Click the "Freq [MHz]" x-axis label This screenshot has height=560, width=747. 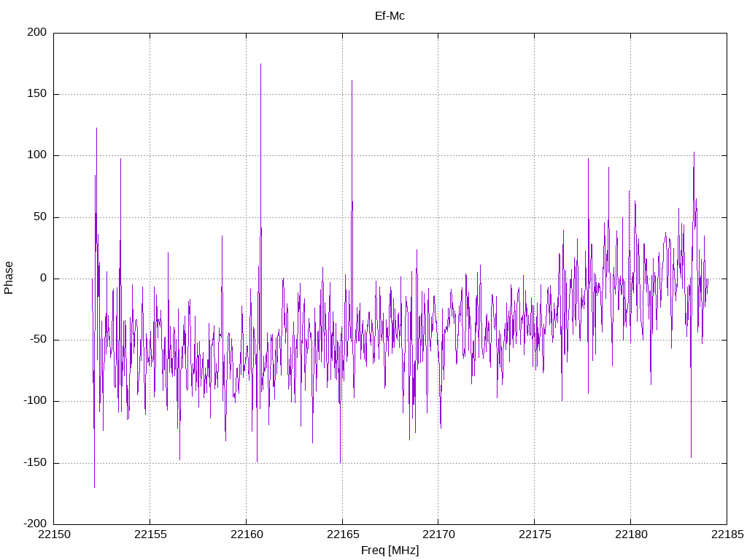coord(390,551)
